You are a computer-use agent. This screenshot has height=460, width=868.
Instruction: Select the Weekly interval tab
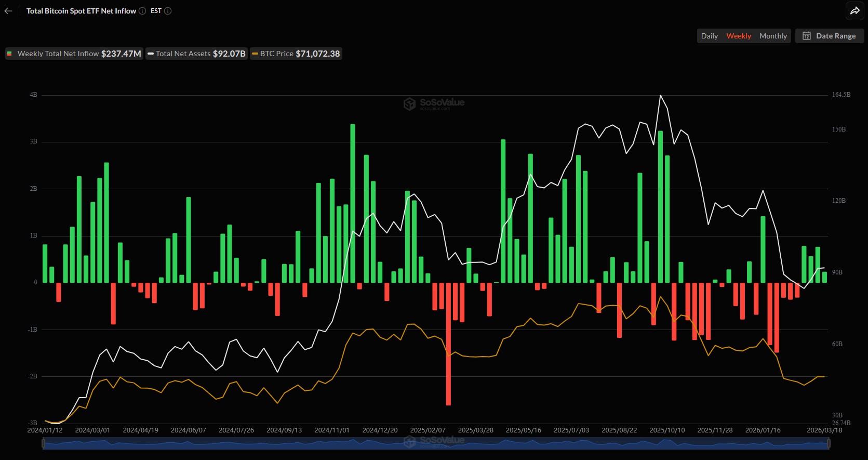pyautogui.click(x=738, y=36)
